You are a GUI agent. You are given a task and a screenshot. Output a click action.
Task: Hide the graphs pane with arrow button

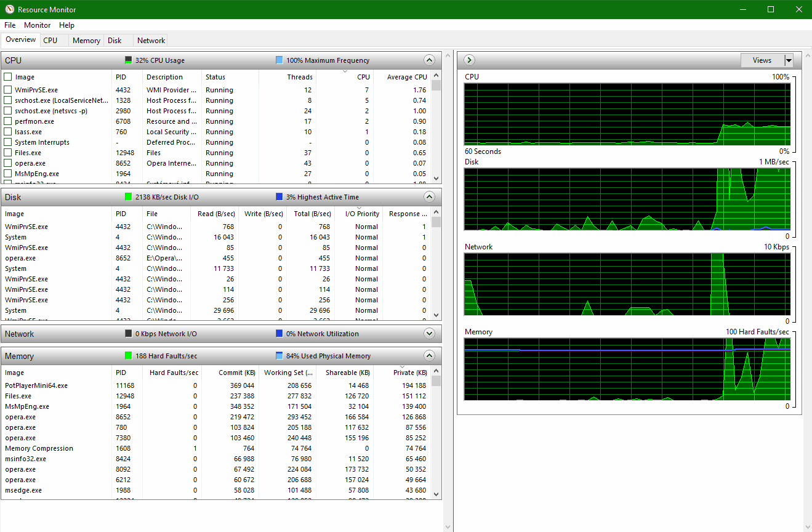tap(469, 60)
